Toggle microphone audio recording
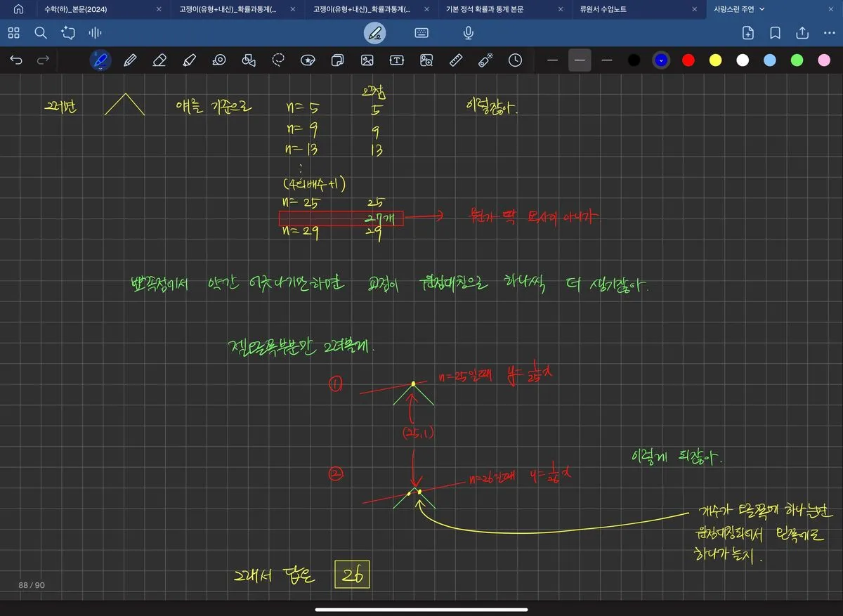The image size is (843, 616). (x=468, y=33)
